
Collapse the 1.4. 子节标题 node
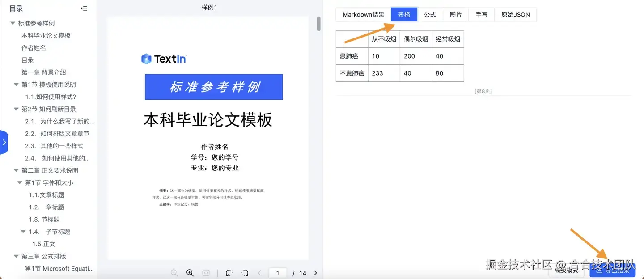pyautogui.click(x=23, y=232)
